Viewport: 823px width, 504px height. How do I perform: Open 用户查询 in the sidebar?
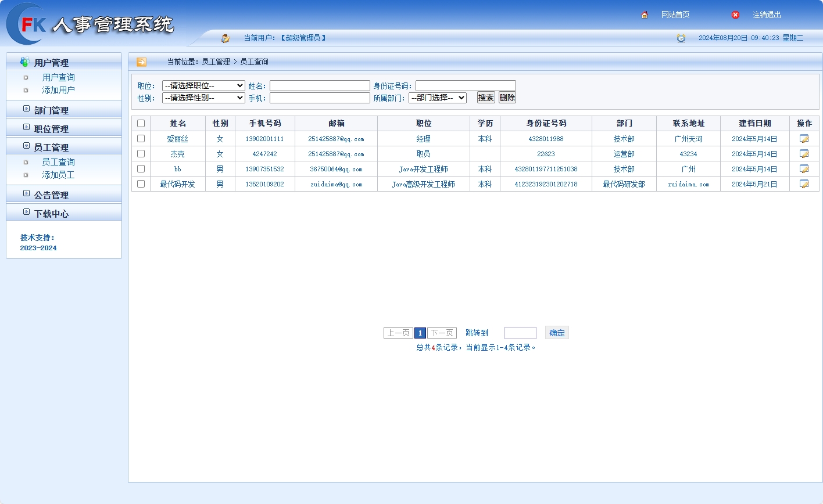click(58, 77)
